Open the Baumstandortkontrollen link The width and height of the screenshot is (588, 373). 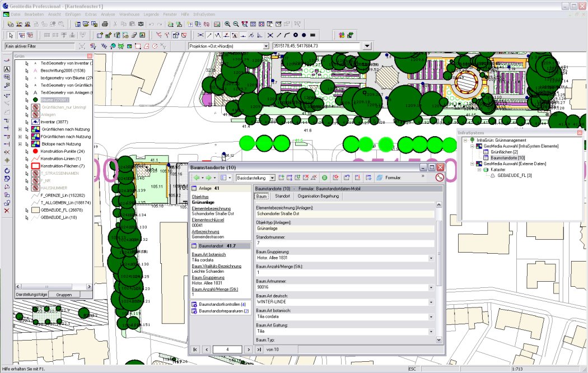tap(221, 304)
